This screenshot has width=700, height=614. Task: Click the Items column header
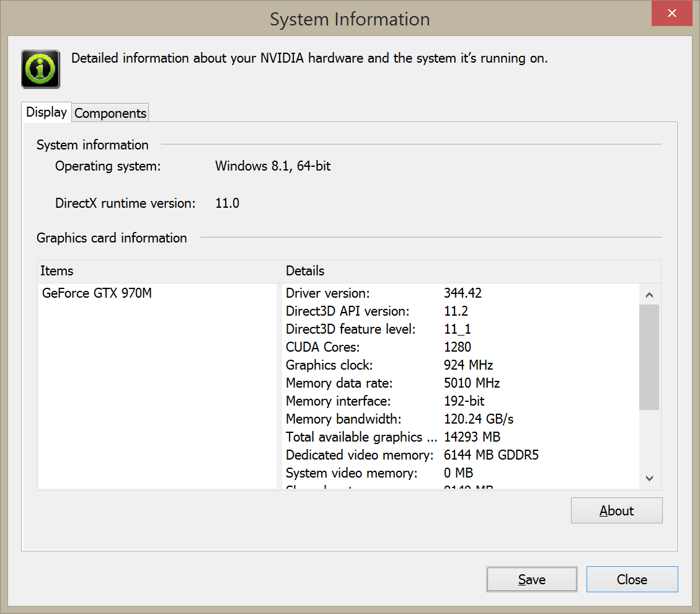(x=56, y=270)
